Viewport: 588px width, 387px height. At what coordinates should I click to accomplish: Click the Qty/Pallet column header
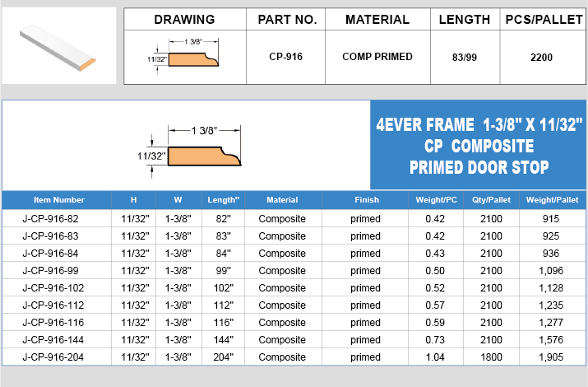[x=491, y=200]
